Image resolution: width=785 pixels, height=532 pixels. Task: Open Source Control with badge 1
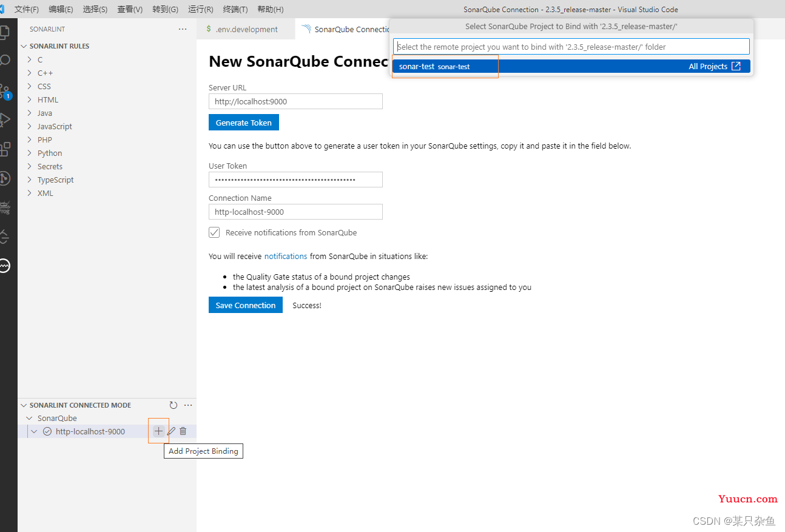5,91
